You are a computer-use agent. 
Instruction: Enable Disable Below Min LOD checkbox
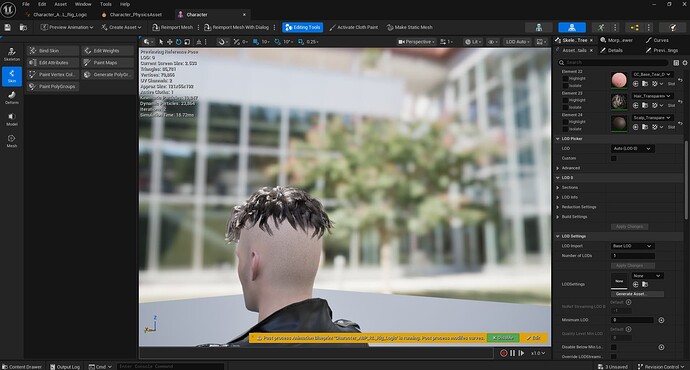(x=613, y=347)
